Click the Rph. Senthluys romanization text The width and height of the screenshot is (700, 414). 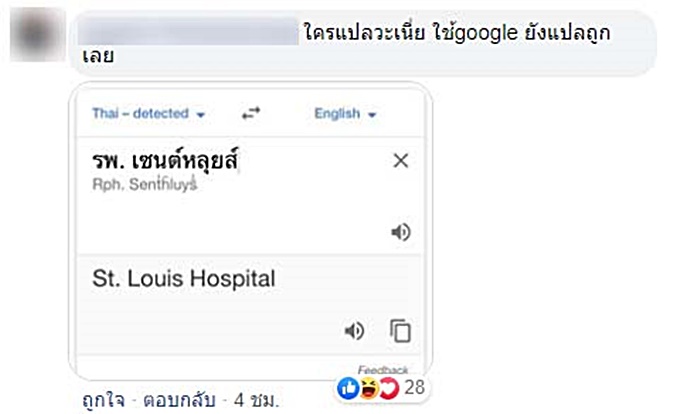point(144,186)
